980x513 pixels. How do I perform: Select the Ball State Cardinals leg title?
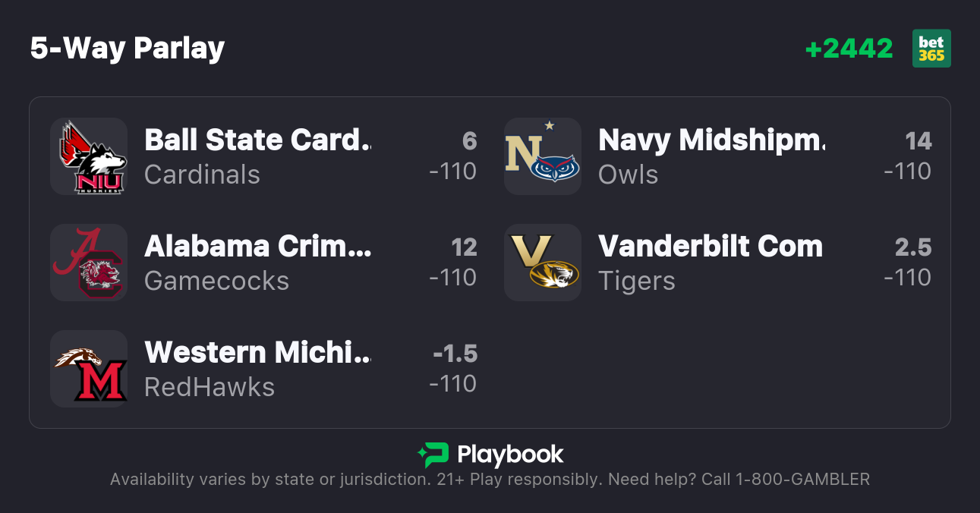point(257,140)
